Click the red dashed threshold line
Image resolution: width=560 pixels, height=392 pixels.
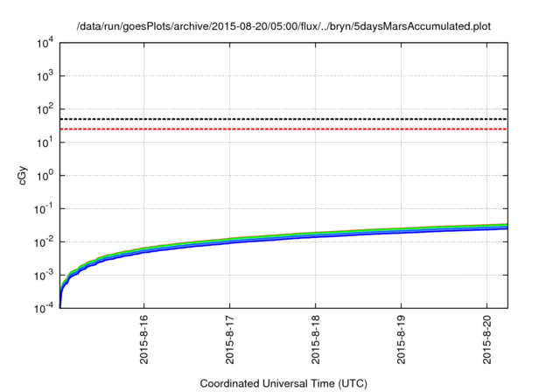coord(283,129)
